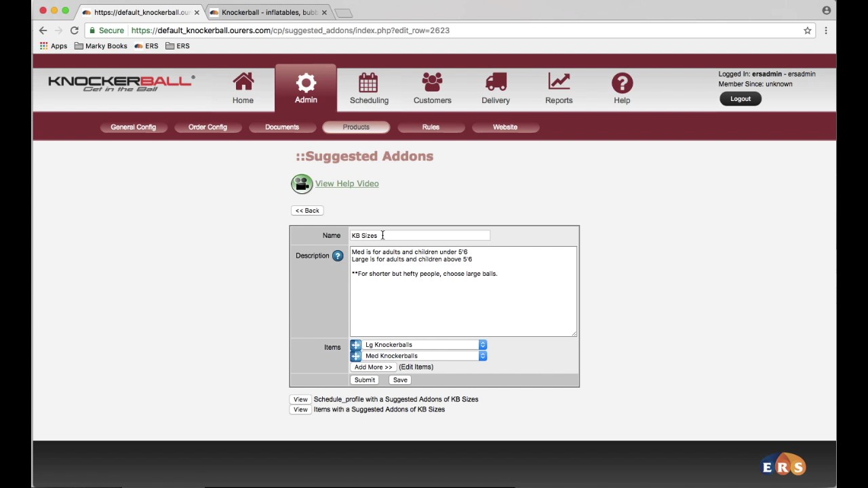Viewport: 868px width, 488px height.
Task: Click the browser address bar URL
Action: click(290, 30)
